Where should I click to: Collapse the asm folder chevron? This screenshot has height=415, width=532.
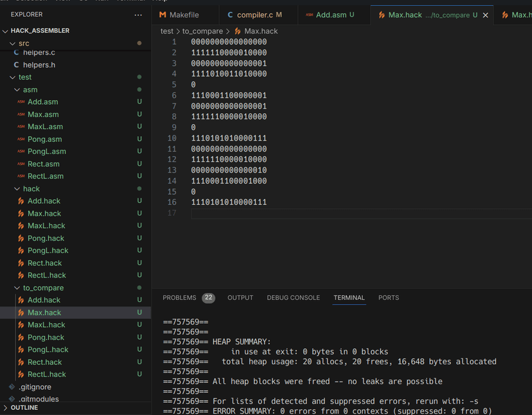click(x=17, y=90)
